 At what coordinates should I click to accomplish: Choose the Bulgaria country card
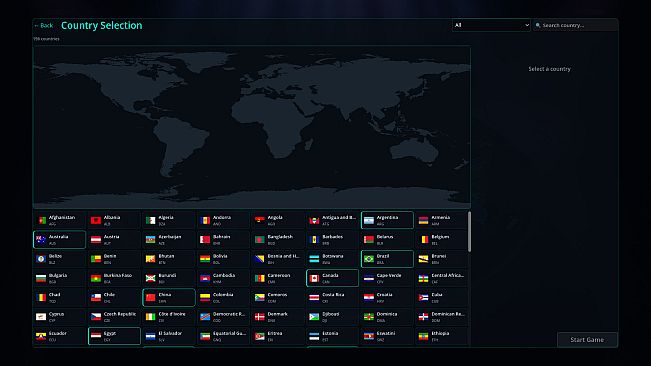click(59, 278)
